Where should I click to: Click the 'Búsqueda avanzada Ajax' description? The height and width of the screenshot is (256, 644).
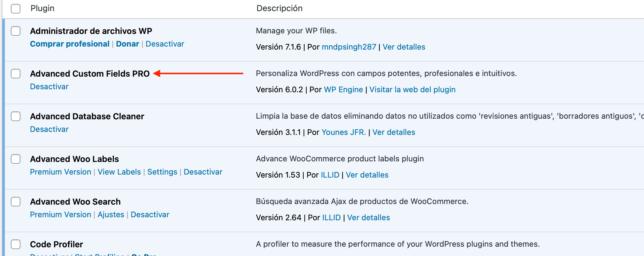[x=362, y=201]
